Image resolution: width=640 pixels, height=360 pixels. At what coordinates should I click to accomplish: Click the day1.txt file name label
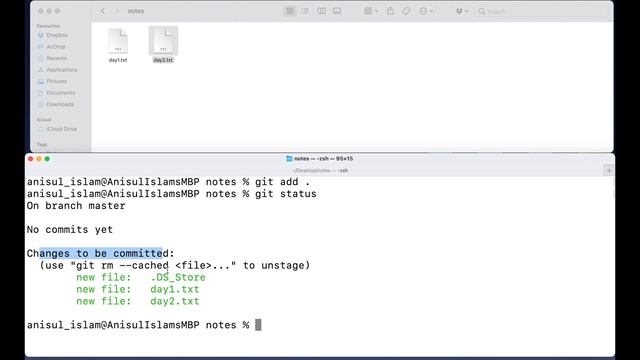point(118,60)
